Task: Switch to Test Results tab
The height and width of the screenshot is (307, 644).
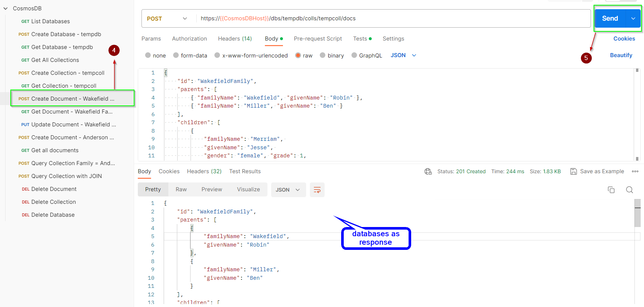Action: (x=245, y=171)
